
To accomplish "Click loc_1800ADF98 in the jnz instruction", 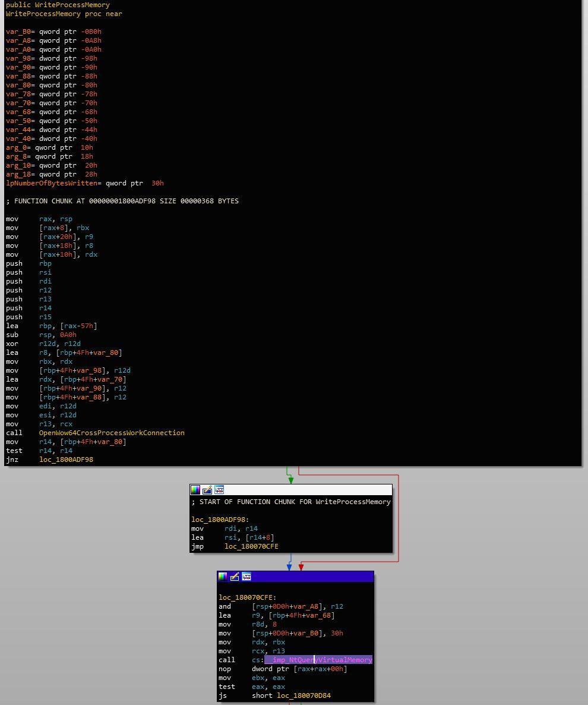I will coord(66,459).
